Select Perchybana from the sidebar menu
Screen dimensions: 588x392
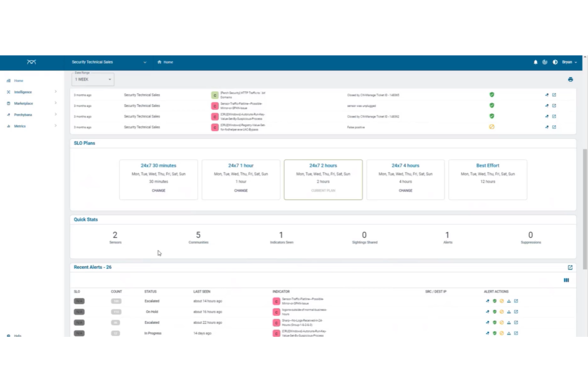pos(23,114)
